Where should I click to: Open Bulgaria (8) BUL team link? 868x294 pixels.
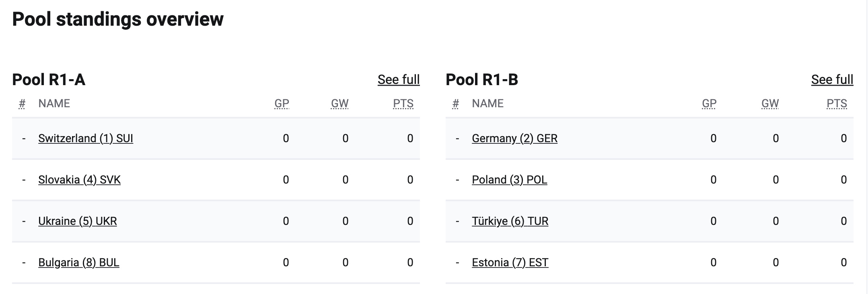(78, 262)
